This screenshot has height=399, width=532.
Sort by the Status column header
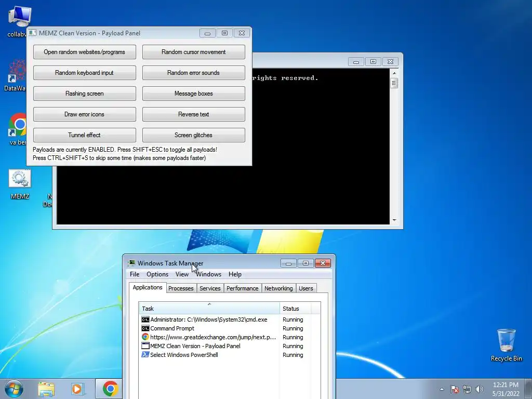[x=295, y=309]
